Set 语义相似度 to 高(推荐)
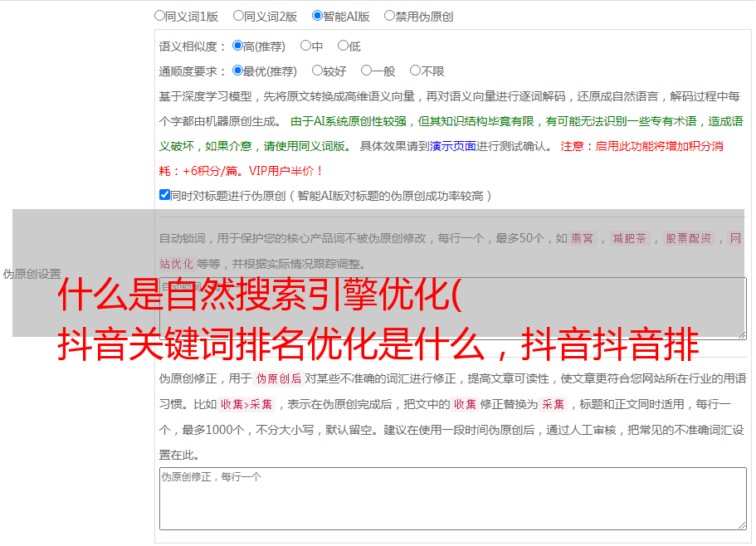 (237, 46)
